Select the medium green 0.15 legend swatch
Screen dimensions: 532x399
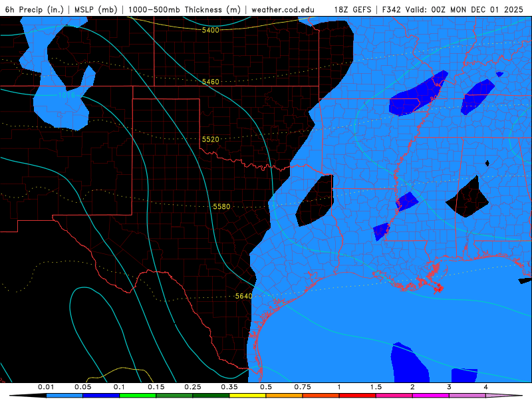click(x=174, y=396)
